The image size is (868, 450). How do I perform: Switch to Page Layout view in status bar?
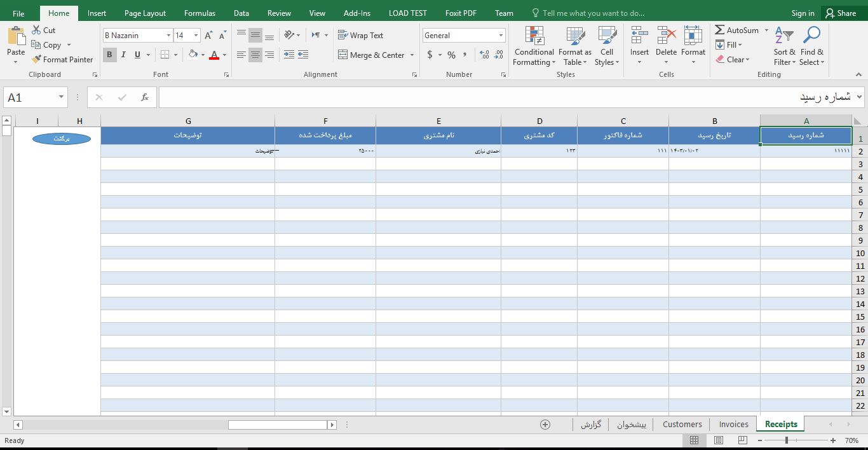tap(718, 440)
